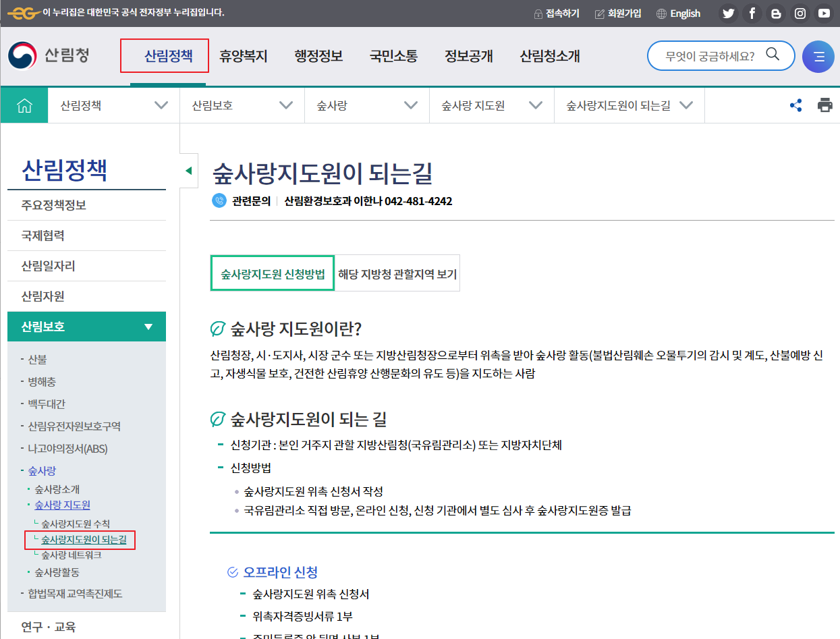Image resolution: width=840 pixels, height=639 pixels.
Task: Select 정보공개 from the top navigation
Action: click(x=468, y=56)
